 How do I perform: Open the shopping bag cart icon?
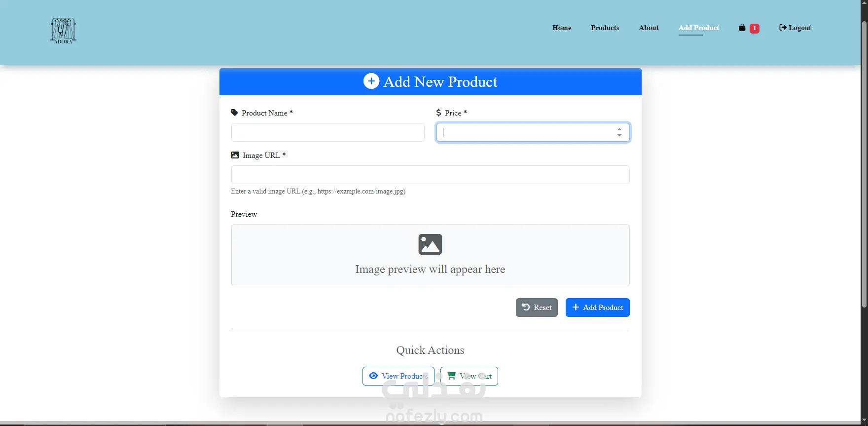742,28
